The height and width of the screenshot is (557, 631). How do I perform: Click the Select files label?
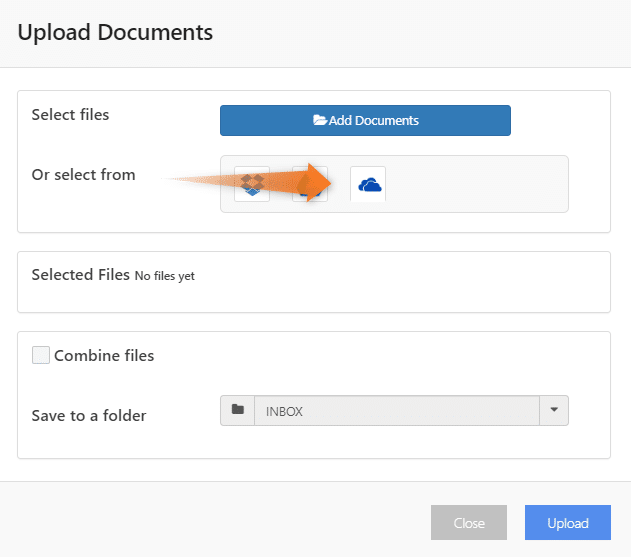click(70, 115)
